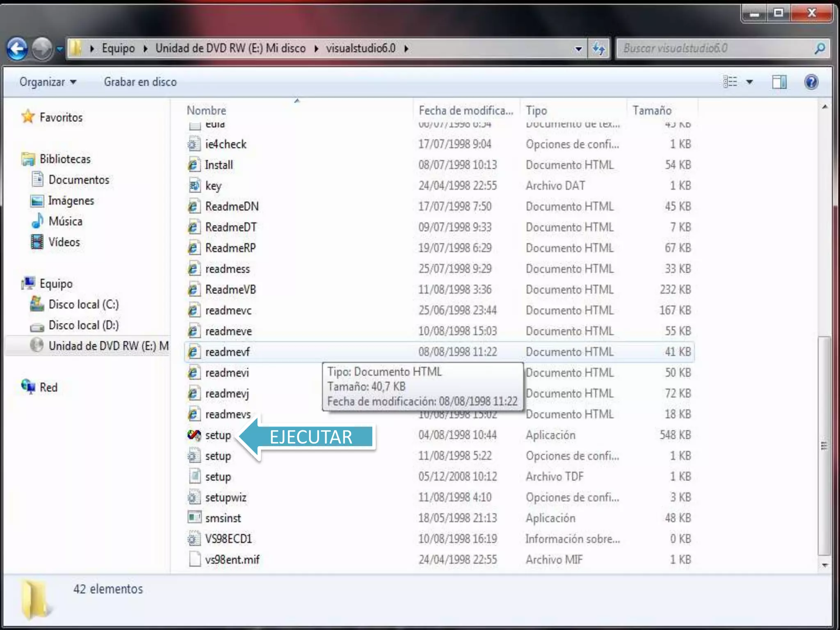Click the blue Back navigation arrow

(x=17, y=49)
